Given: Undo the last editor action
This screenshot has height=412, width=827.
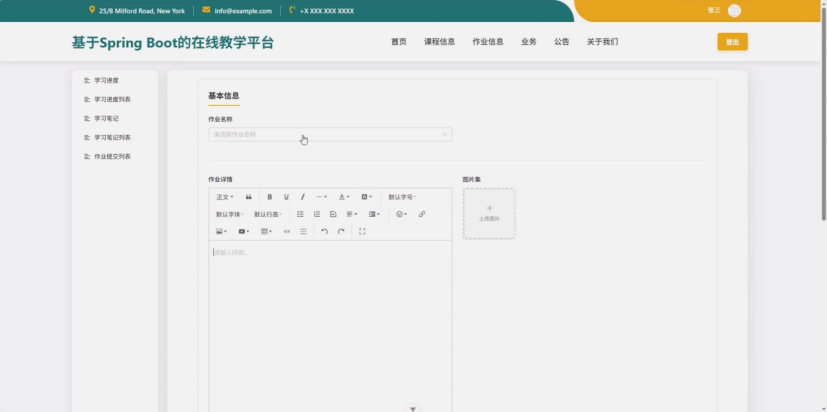Looking at the screenshot, I should coord(324,232).
